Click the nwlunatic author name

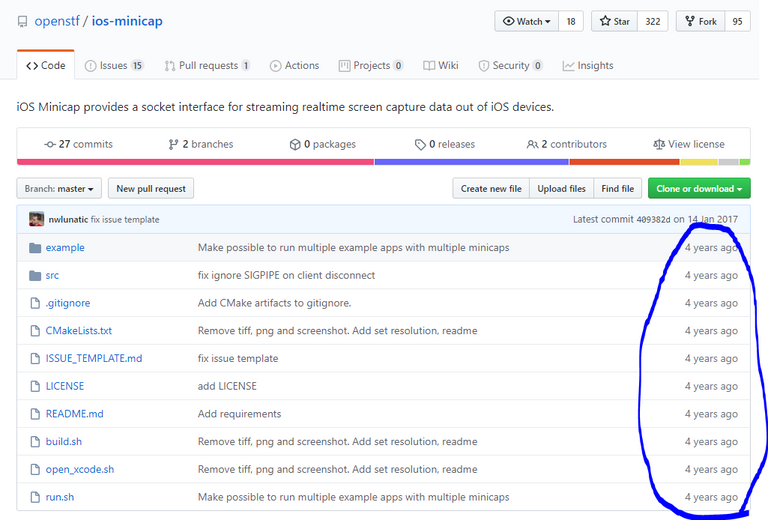pos(68,219)
